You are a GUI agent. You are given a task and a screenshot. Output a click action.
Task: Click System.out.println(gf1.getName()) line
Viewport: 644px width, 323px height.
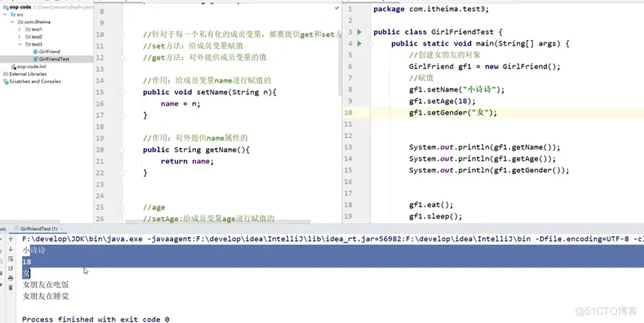coord(484,147)
